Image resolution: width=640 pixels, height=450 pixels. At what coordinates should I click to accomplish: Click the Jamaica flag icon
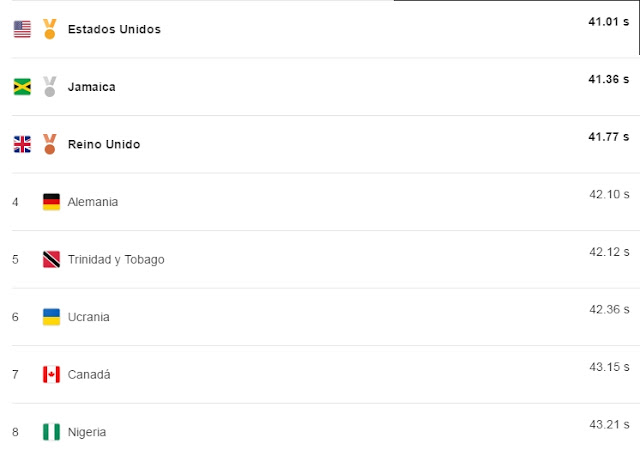(x=22, y=87)
